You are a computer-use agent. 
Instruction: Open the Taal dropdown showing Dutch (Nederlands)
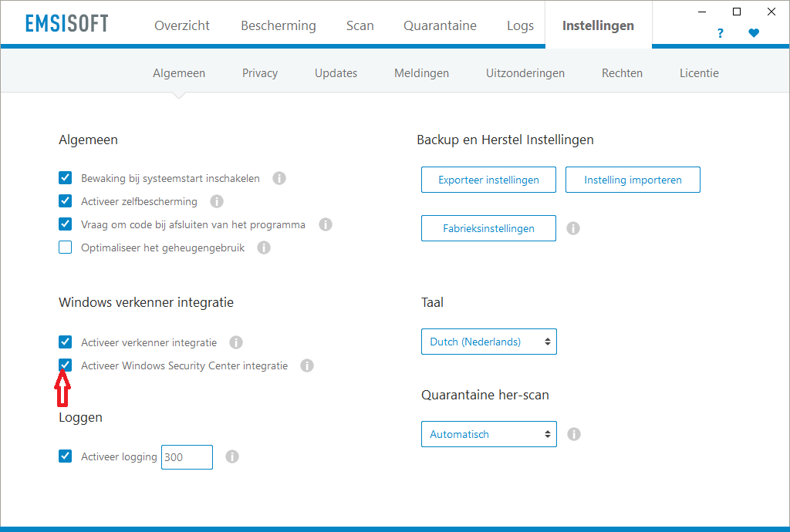tap(488, 342)
